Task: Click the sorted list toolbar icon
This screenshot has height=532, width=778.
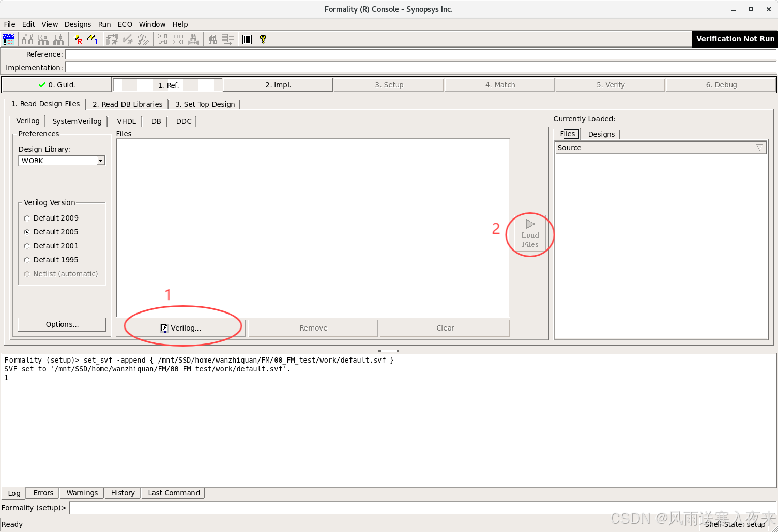Action: click(x=227, y=39)
